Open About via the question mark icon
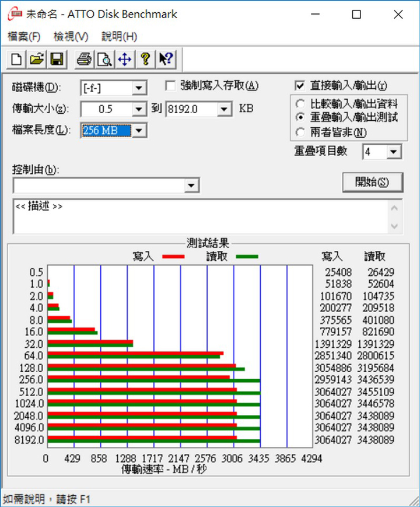This screenshot has height=507, width=420. pos(145,60)
